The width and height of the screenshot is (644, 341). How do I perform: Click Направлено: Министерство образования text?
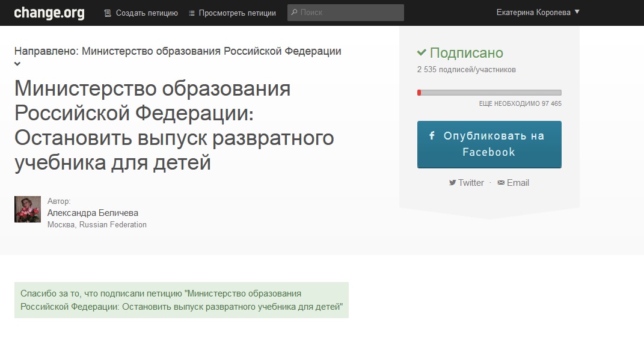point(178,51)
